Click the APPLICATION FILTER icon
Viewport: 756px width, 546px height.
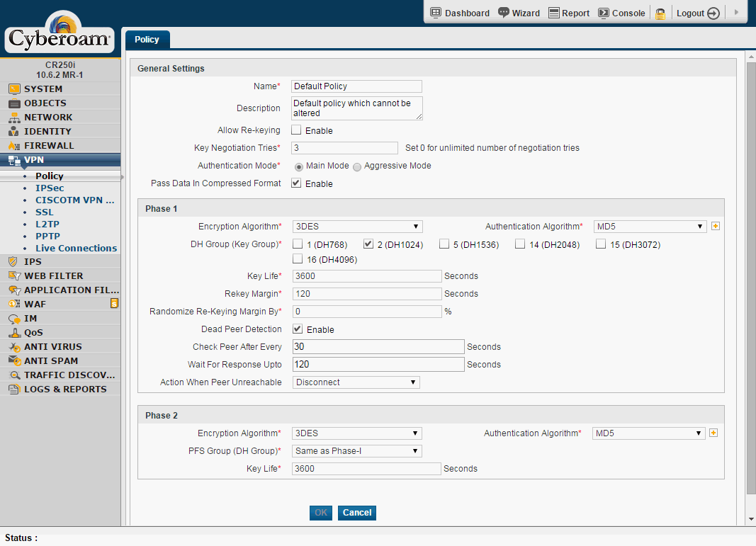pos(14,290)
